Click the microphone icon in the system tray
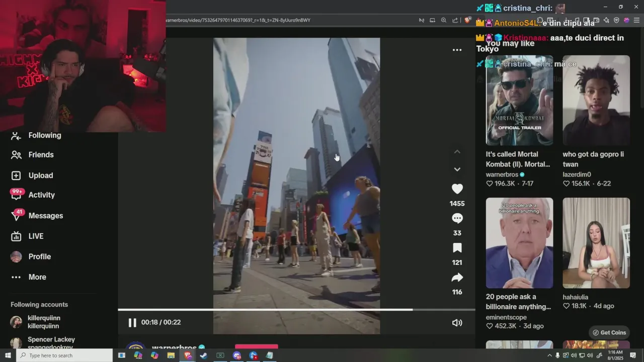The height and width of the screenshot is (362, 644). pyautogui.click(x=557, y=355)
